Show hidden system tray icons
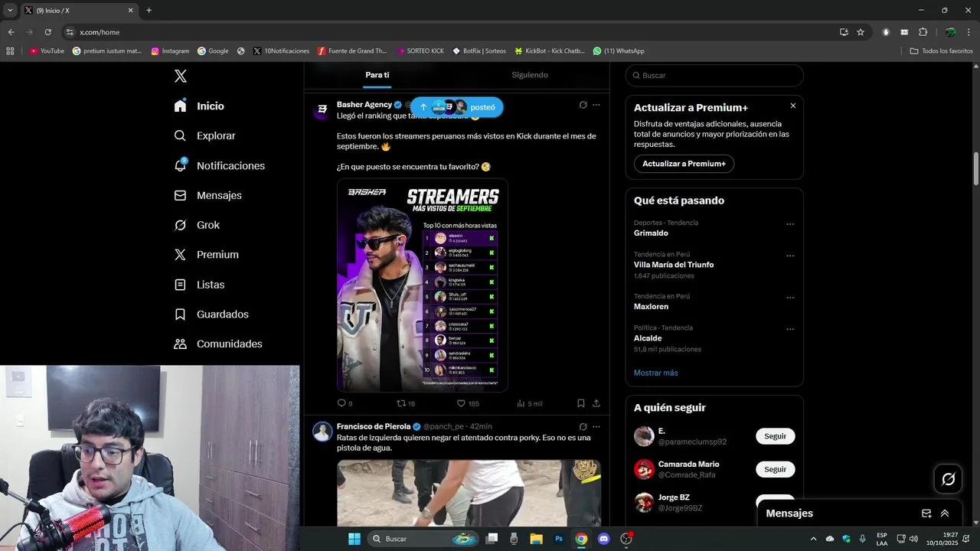Image resolution: width=980 pixels, height=551 pixels. (813, 539)
